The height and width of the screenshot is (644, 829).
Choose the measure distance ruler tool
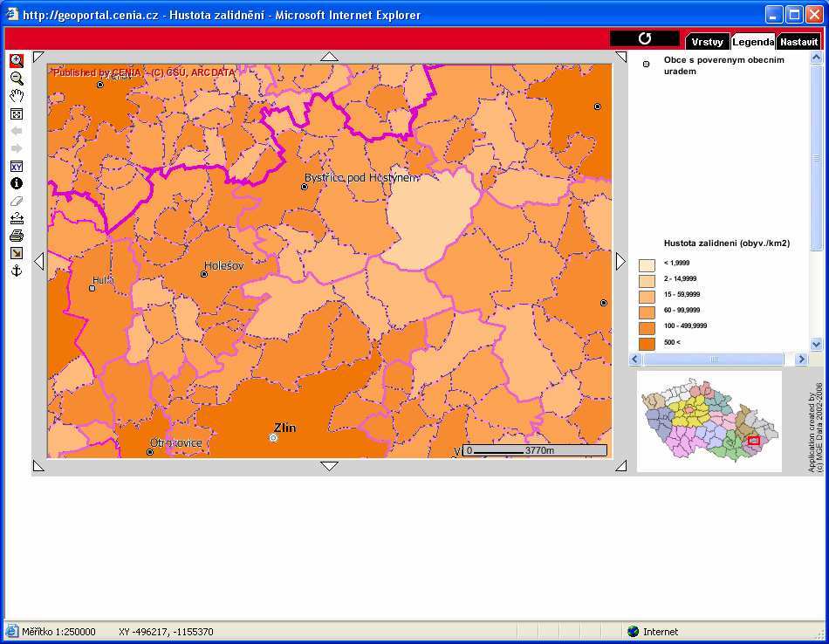(x=17, y=218)
